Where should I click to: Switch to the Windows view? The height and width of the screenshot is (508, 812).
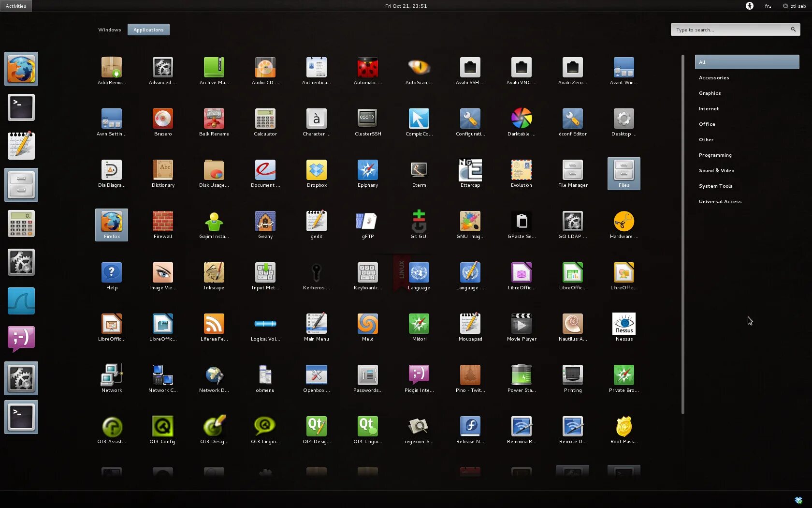pos(110,30)
